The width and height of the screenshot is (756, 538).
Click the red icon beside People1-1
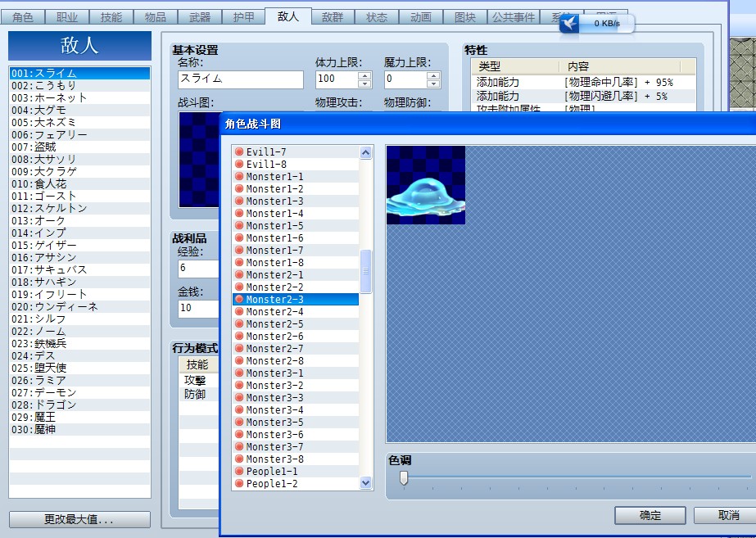pos(238,471)
